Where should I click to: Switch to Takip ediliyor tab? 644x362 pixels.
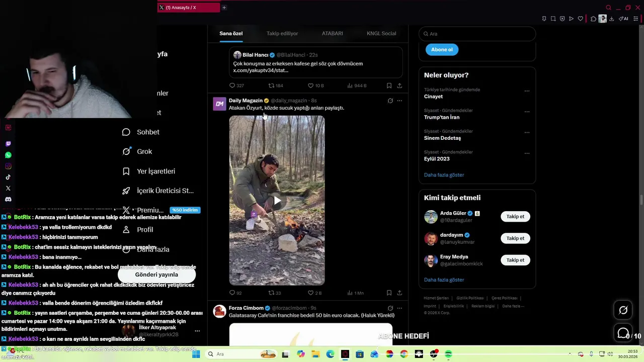point(282,33)
